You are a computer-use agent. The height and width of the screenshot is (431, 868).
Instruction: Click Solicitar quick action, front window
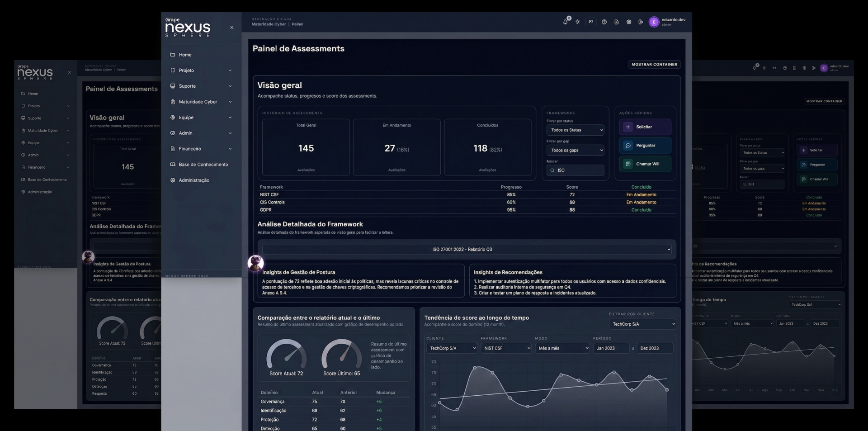point(645,127)
